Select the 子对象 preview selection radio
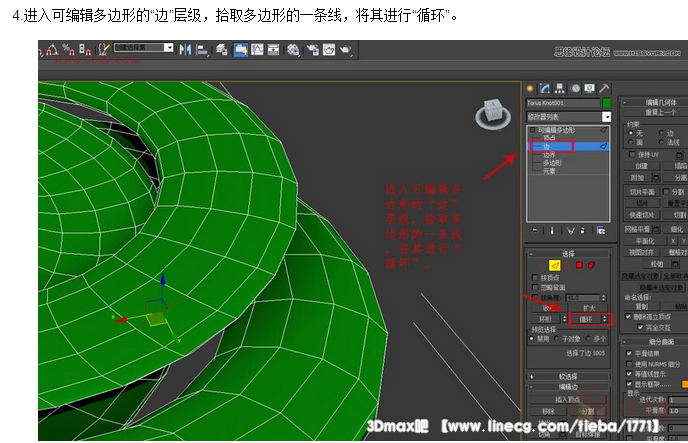The width and height of the screenshot is (688, 443). (557, 339)
